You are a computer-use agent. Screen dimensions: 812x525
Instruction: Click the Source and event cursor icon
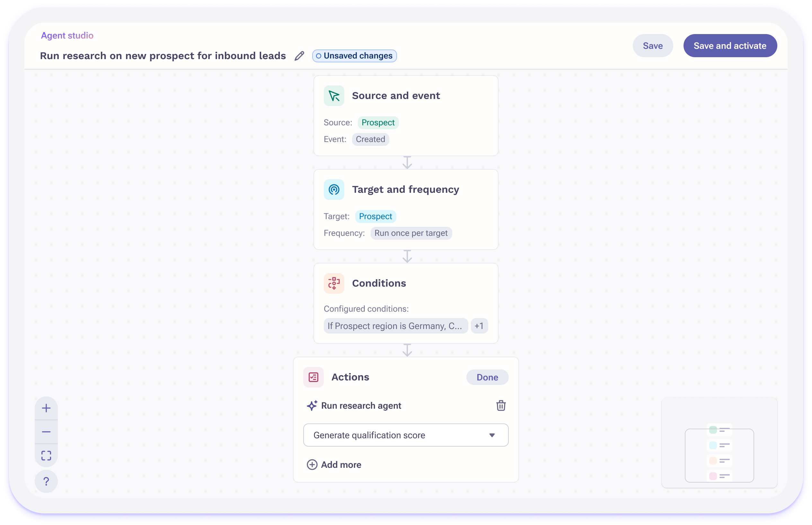click(334, 96)
